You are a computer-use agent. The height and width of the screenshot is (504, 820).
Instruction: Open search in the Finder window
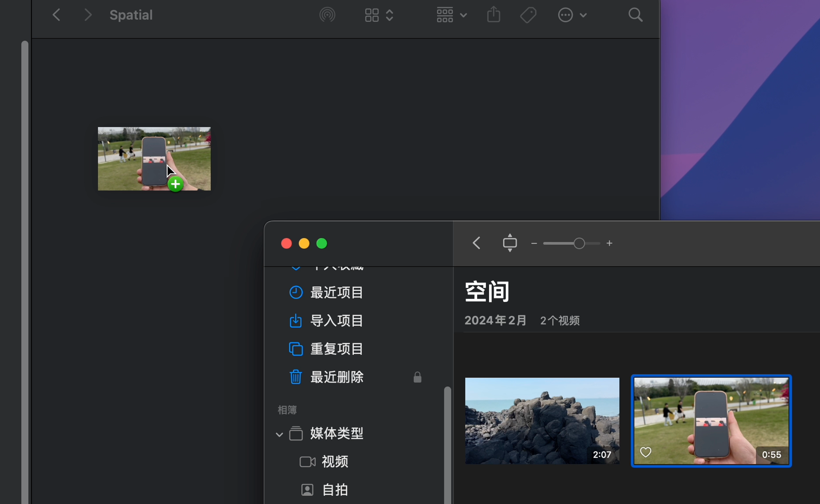[635, 15]
